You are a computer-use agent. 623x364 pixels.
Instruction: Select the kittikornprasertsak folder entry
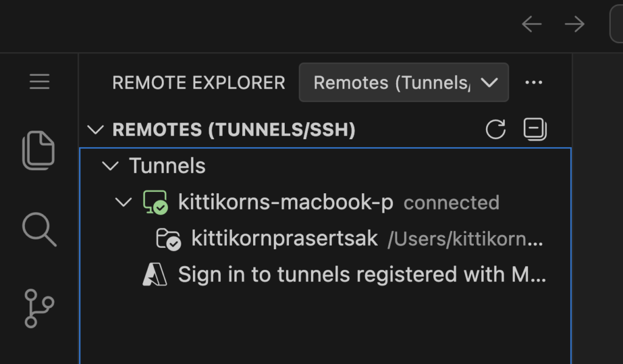click(285, 239)
